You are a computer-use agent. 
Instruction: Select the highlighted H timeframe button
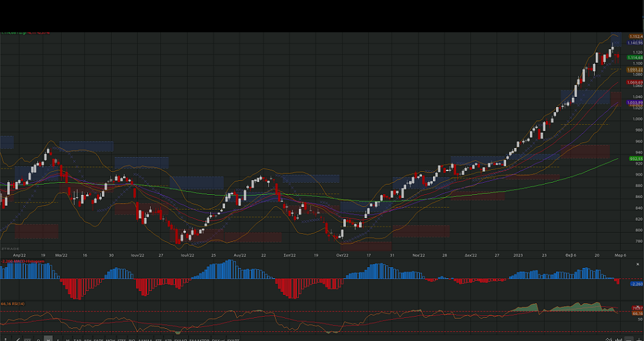coord(48,339)
